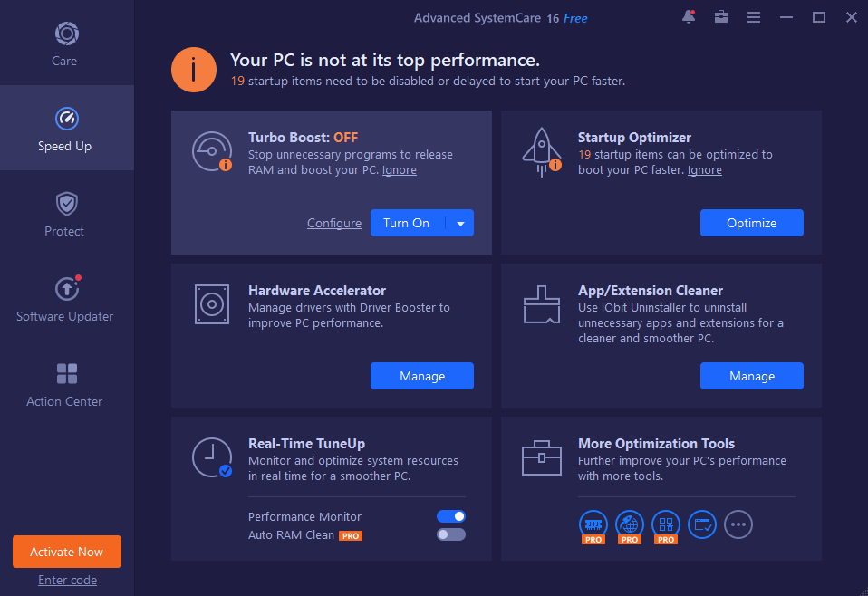Disable the Performance Monitor toggle

coord(451,516)
